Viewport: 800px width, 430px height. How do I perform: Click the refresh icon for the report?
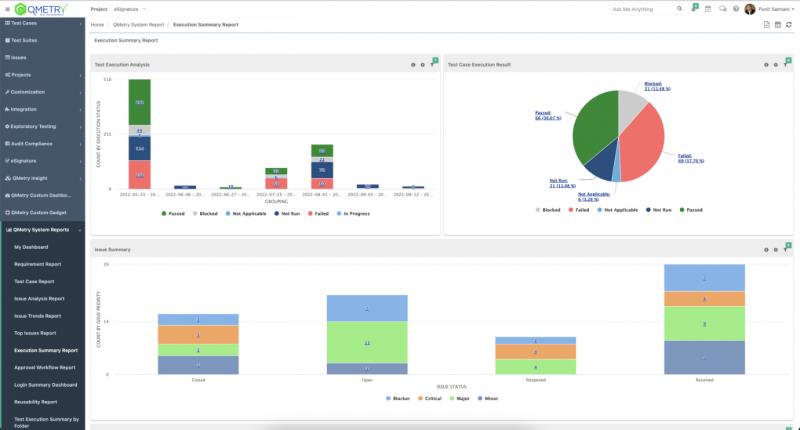(x=790, y=24)
